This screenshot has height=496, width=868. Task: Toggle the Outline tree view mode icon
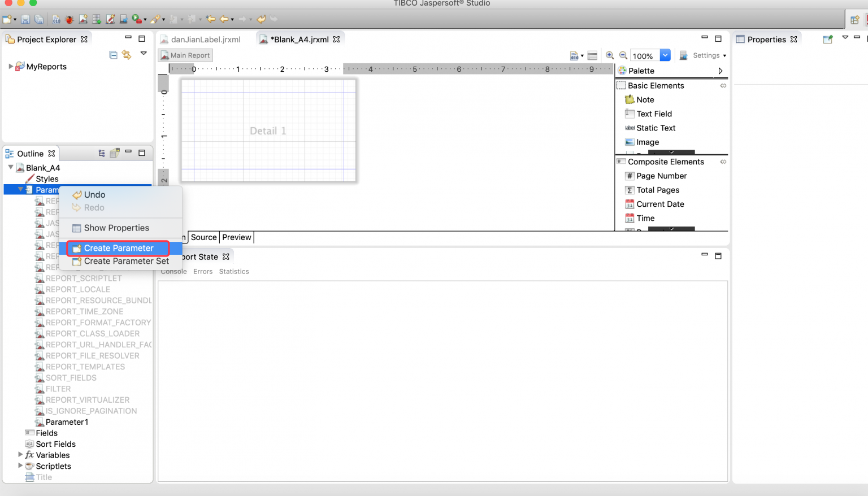pyautogui.click(x=102, y=153)
